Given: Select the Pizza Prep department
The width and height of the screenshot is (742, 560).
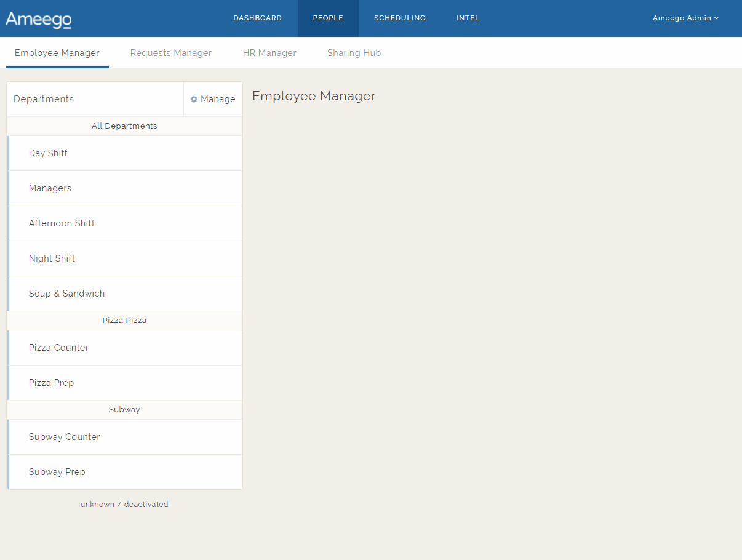Looking at the screenshot, I should [51, 383].
